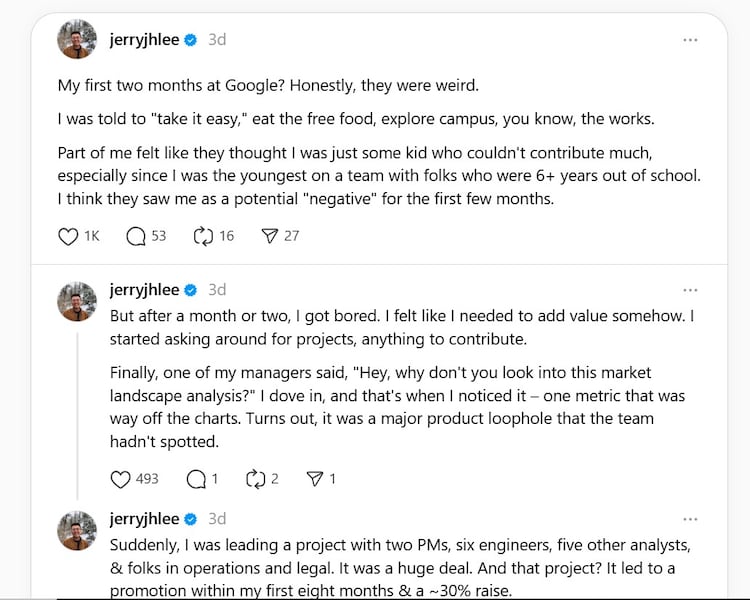The height and width of the screenshot is (600, 750).
Task: Repost the first post with 16 reposts
Action: 203,237
